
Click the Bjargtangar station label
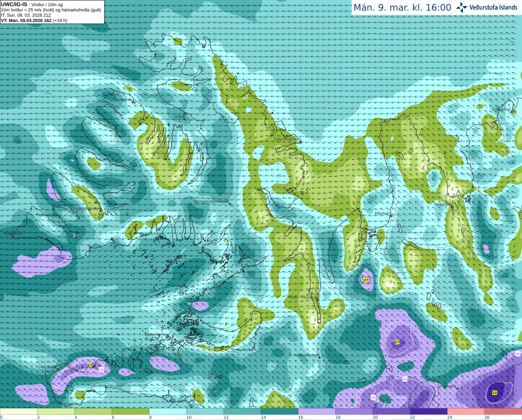13,233
